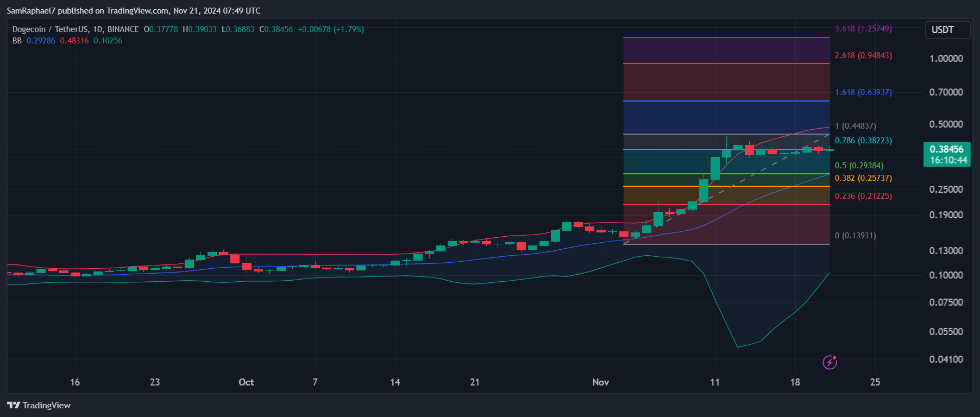This screenshot has height=417, width=980.
Task: Click the purple lightning bolt icon
Action: tap(830, 362)
